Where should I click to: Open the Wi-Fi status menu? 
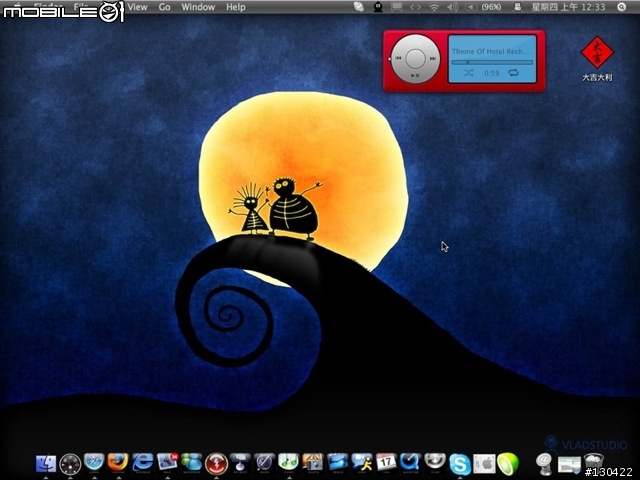pos(434,7)
